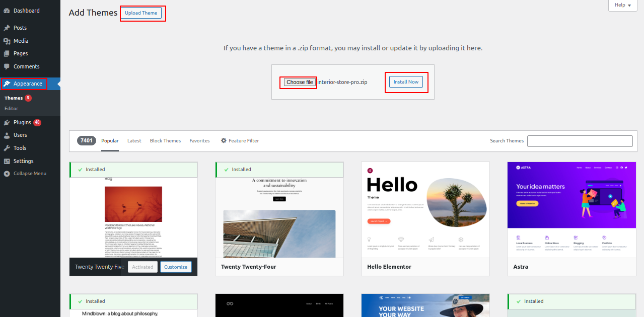This screenshot has height=317, width=644.
Task: Open the Feature Filter options
Action: [x=240, y=141]
